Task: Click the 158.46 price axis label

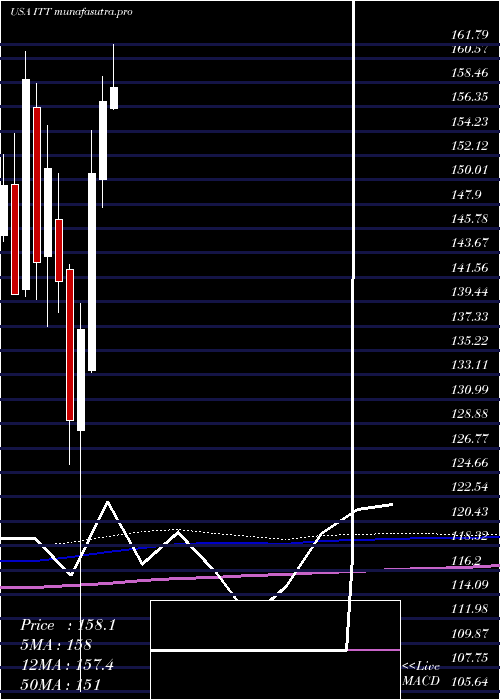Action: (x=468, y=72)
